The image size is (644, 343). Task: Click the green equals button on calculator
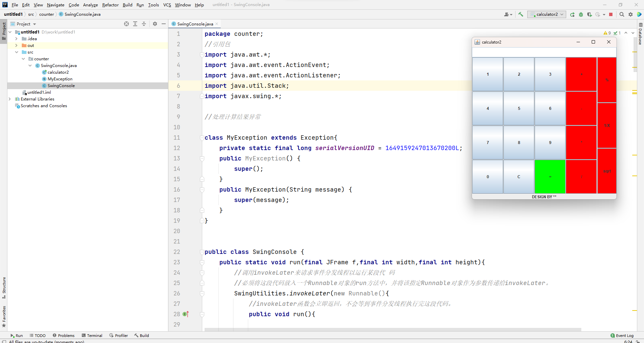pyautogui.click(x=550, y=177)
